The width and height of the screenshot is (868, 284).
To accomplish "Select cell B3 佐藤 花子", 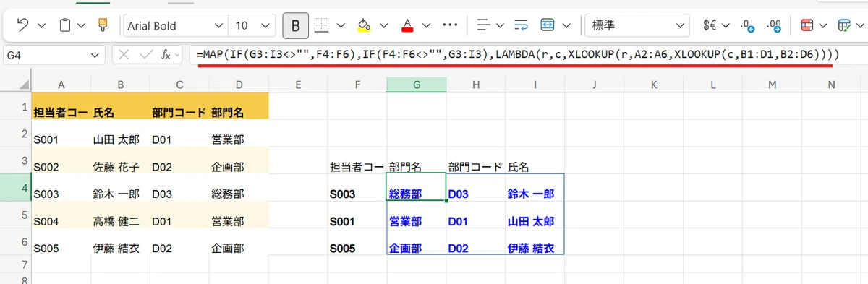I will point(121,161).
